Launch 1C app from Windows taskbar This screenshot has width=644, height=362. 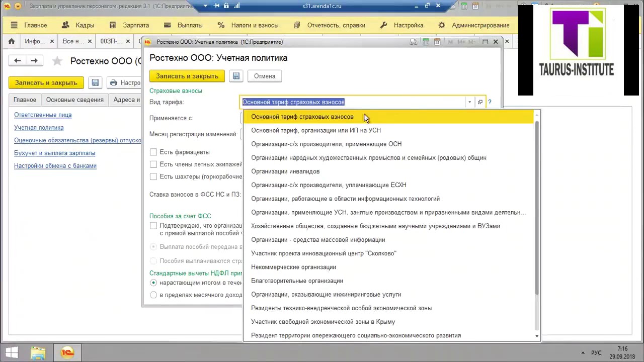coord(67,353)
